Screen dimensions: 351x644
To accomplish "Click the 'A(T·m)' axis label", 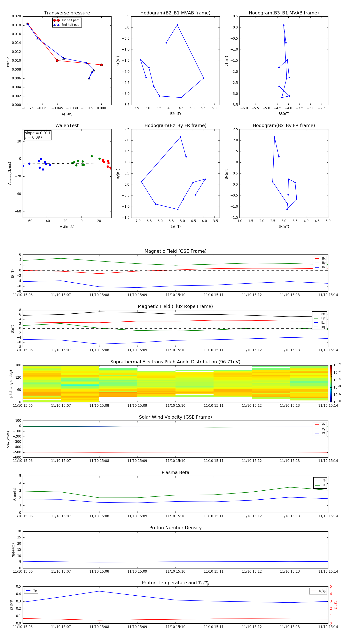I will [67, 114].
